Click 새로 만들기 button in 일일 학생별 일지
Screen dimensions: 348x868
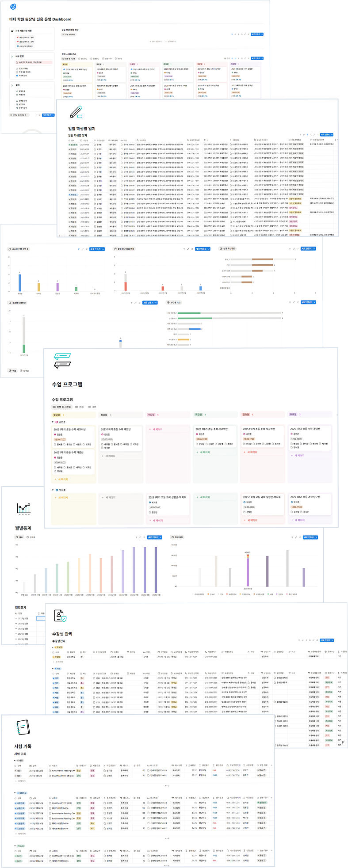tap(325, 135)
